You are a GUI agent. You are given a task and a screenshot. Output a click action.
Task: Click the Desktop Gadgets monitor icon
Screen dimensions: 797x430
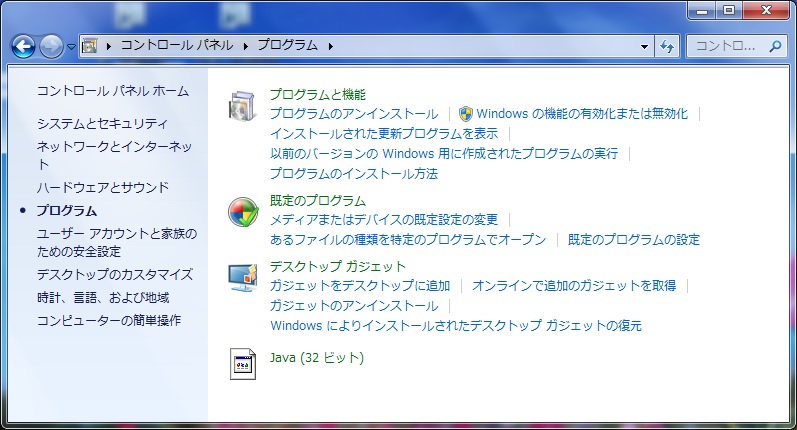click(x=243, y=278)
